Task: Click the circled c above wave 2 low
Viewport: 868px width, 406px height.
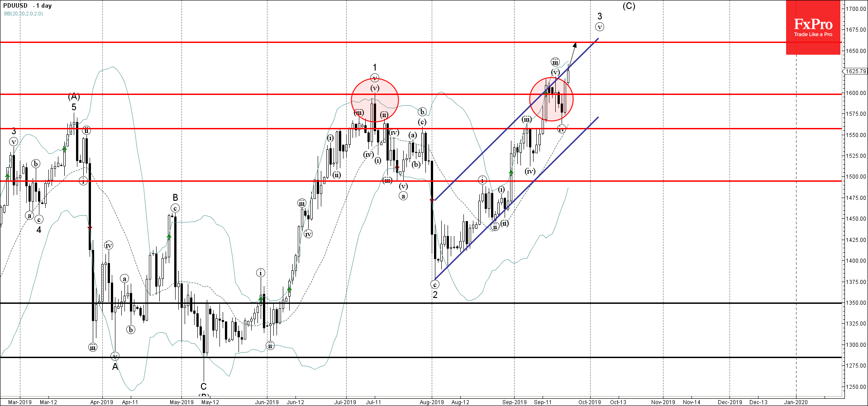Action: pyautogui.click(x=435, y=284)
